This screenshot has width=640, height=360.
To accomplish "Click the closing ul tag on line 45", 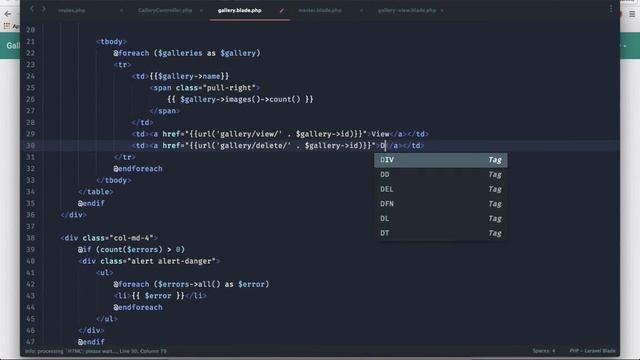I will 107,319.
